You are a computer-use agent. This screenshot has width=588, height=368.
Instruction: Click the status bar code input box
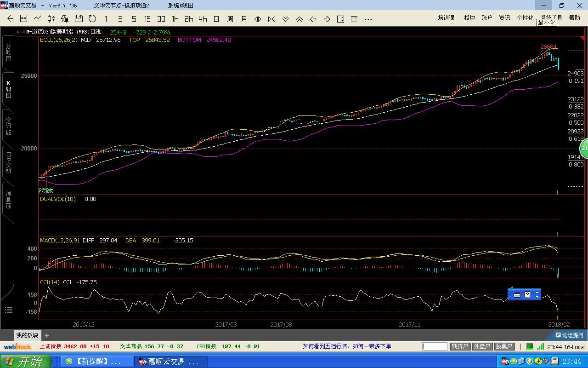coord(435,346)
